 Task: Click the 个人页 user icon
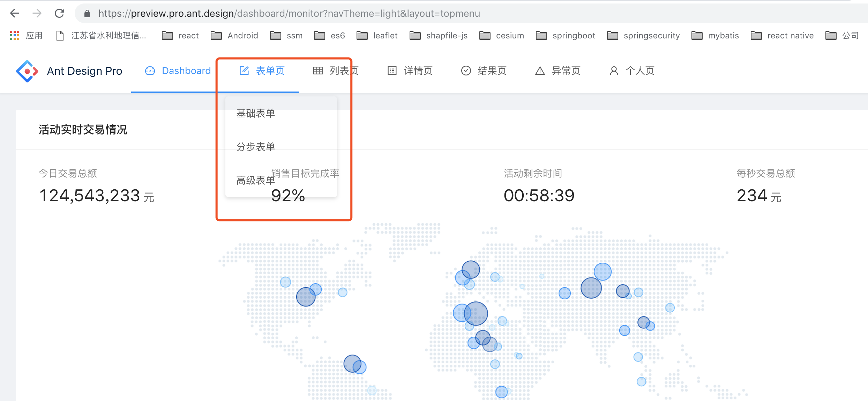pos(614,71)
